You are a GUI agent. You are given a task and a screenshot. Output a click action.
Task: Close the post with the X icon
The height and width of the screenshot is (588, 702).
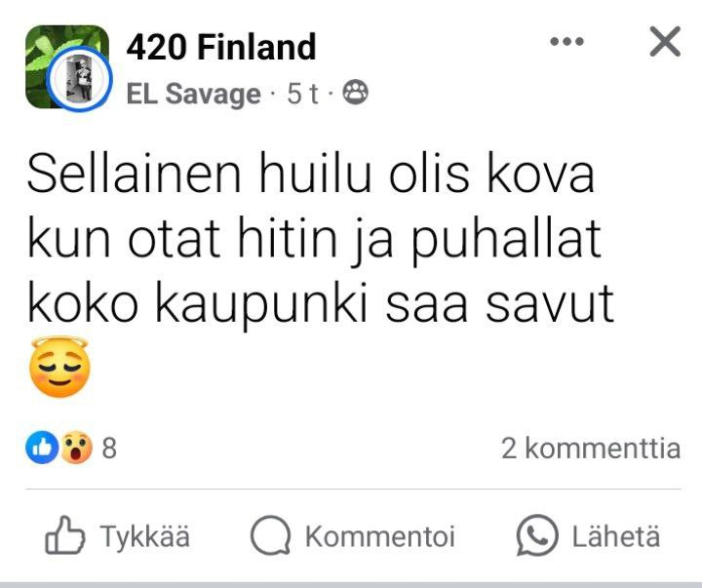665,41
